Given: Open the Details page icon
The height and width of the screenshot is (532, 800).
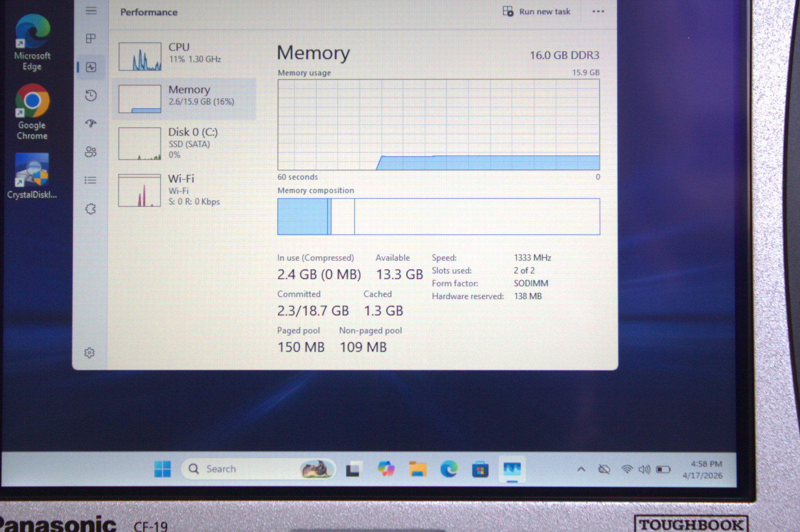Looking at the screenshot, I should pos(90,180).
